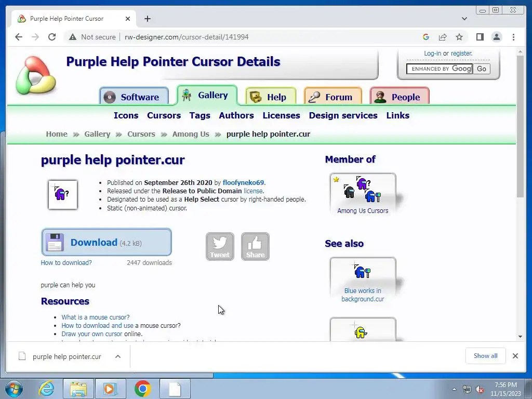
Task: Go to Licenses section
Action: tap(281, 115)
